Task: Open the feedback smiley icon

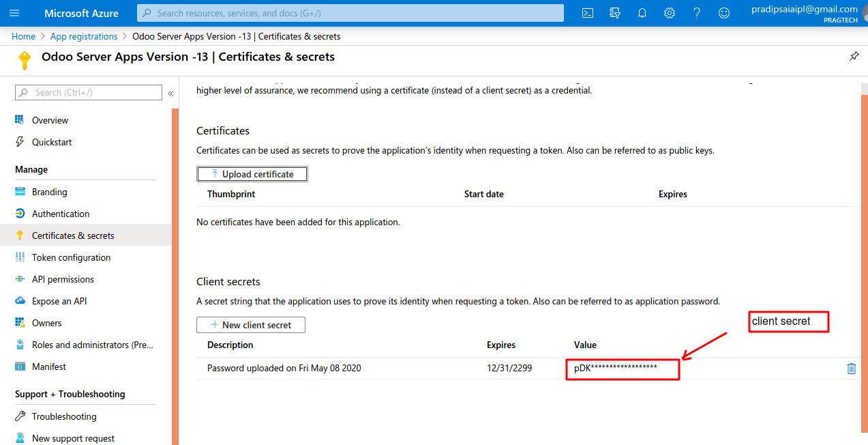Action: click(x=724, y=13)
